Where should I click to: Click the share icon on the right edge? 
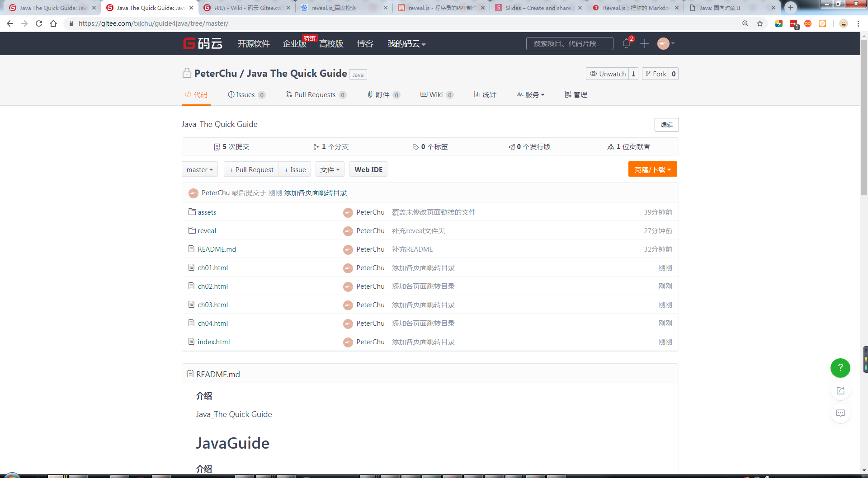(840, 390)
